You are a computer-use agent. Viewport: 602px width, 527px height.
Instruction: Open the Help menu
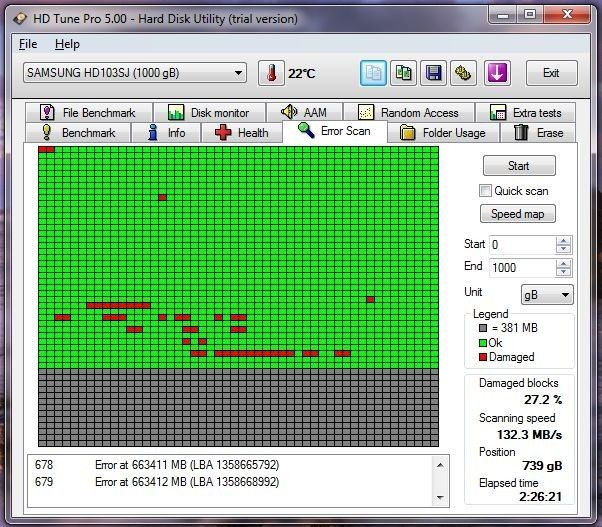pyautogui.click(x=67, y=44)
